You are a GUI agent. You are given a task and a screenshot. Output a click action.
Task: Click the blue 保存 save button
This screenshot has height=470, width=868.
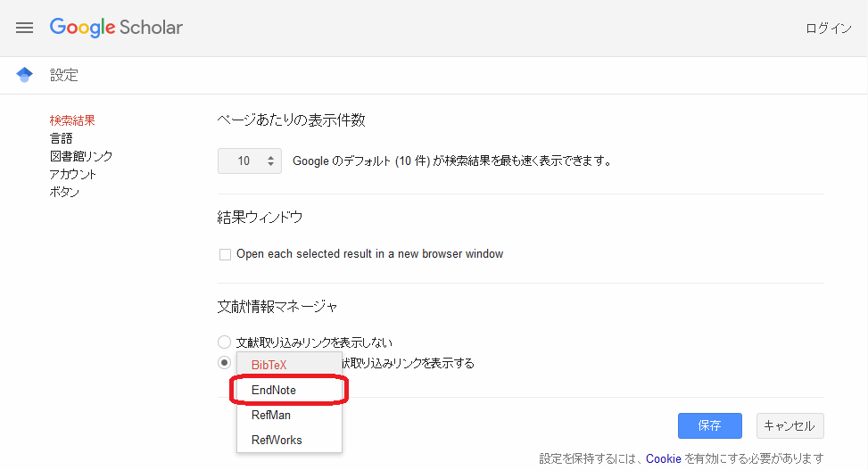(710, 425)
